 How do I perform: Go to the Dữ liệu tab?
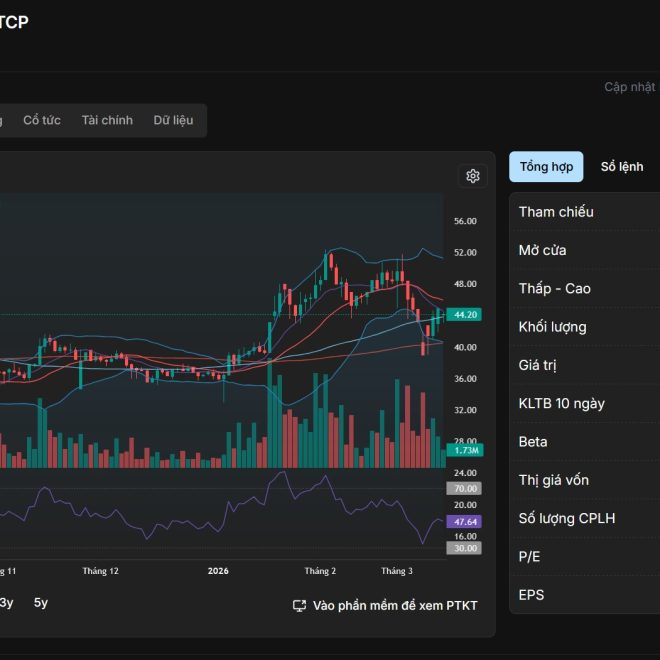point(173,120)
